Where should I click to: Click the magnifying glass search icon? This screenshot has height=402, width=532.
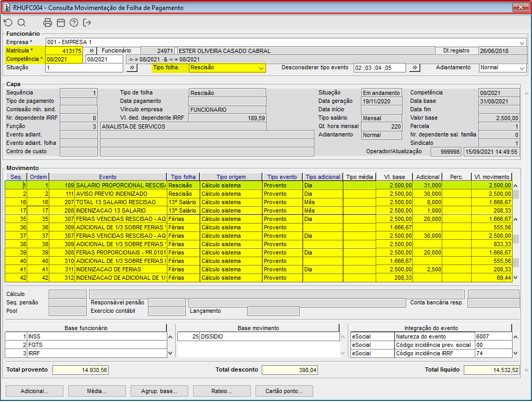coord(22,23)
